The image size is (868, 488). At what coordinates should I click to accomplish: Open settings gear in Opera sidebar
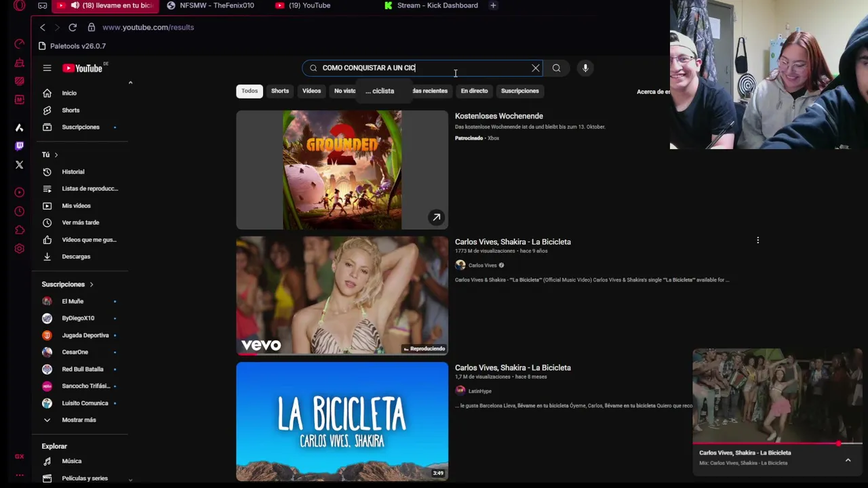coord(19,248)
